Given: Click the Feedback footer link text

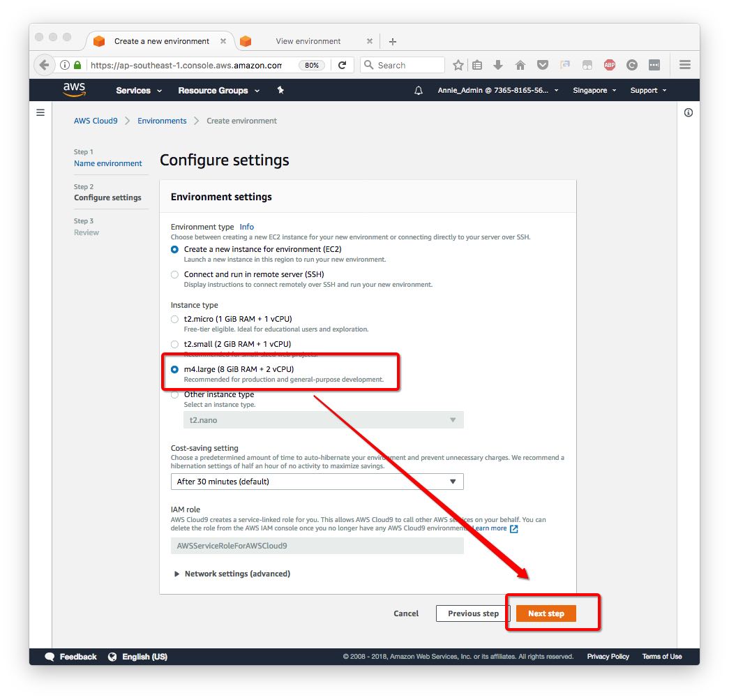Looking at the screenshot, I should 78,657.
